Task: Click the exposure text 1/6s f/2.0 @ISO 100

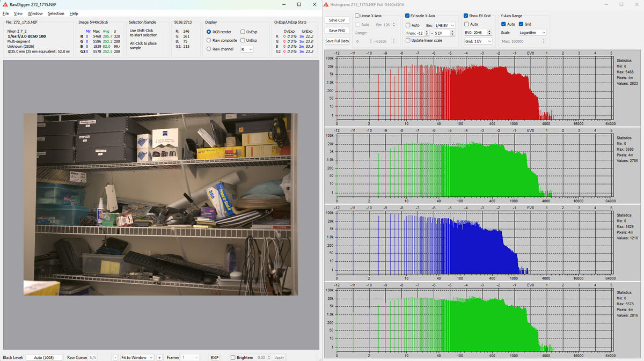Action: [27, 36]
